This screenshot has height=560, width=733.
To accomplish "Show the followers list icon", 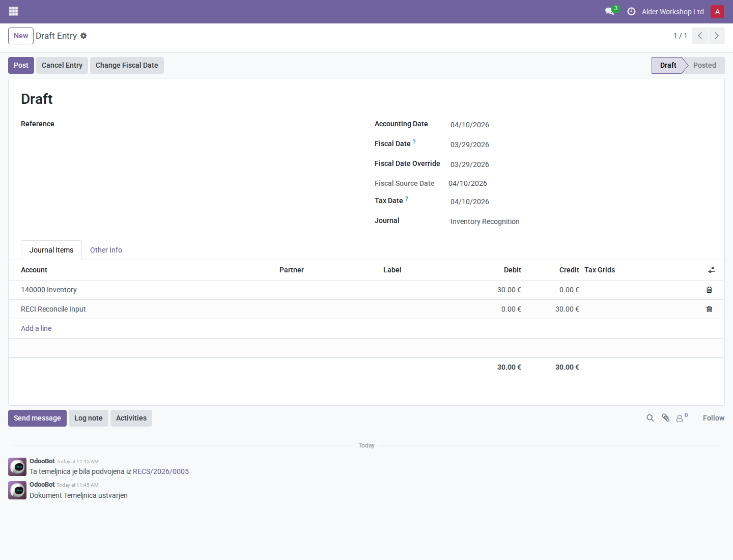I will [682, 418].
